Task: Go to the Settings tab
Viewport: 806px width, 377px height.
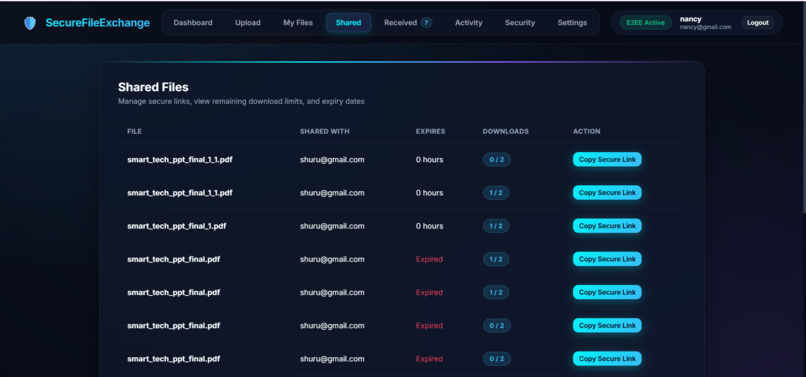Action: click(x=572, y=23)
